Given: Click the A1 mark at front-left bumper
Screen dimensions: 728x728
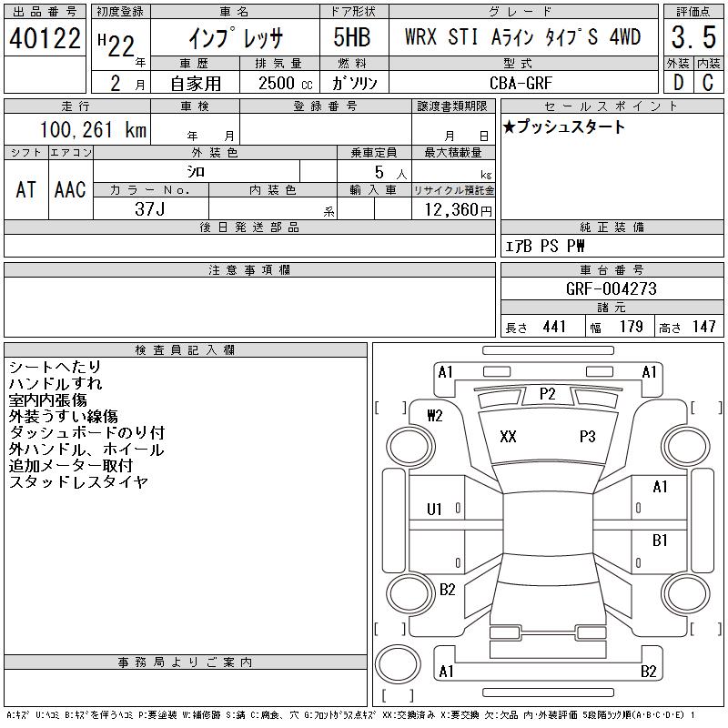Looking at the screenshot, I should [x=445, y=372].
